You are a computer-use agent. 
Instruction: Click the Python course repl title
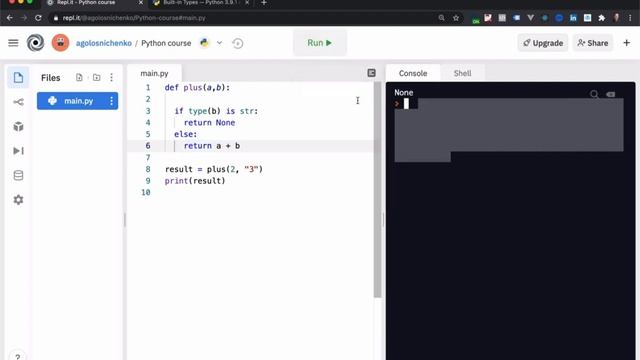pos(166,43)
